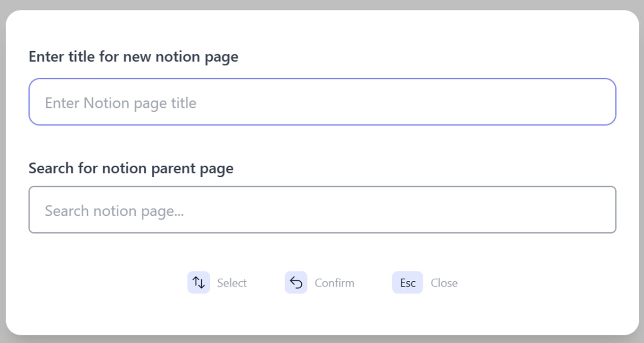The width and height of the screenshot is (644, 343).
Task: Click the Confirm shortcut key icon
Action: pos(296,282)
